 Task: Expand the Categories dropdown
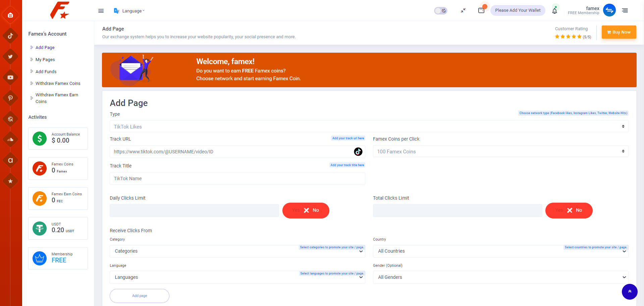237,251
